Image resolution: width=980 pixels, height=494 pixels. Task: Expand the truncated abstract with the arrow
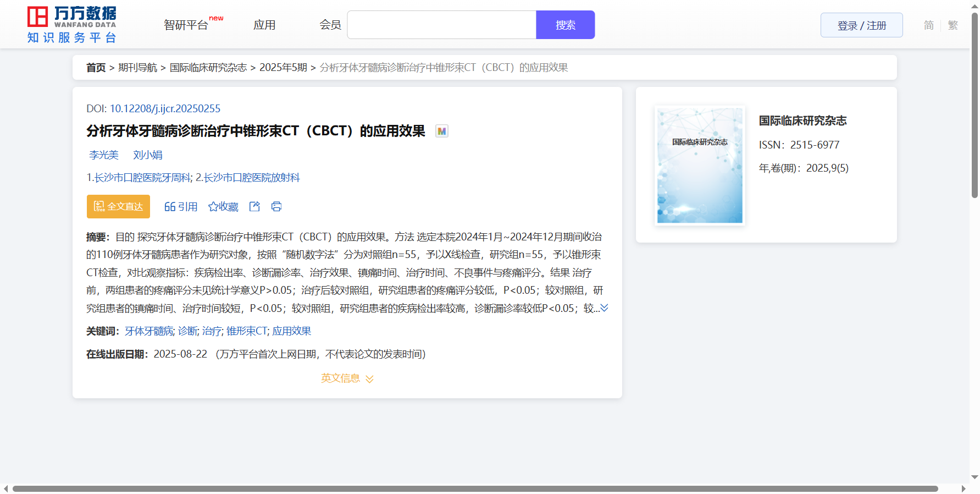(x=604, y=308)
